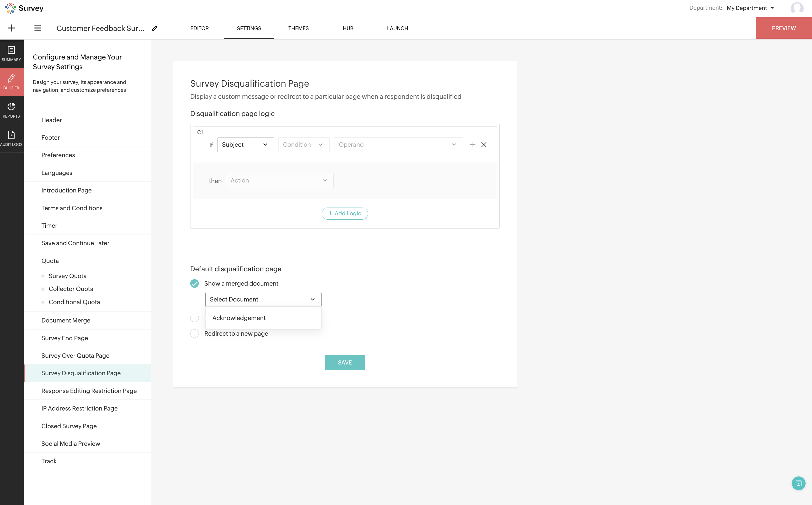
Task: Click the plus icon to create new survey
Action: coord(11,28)
